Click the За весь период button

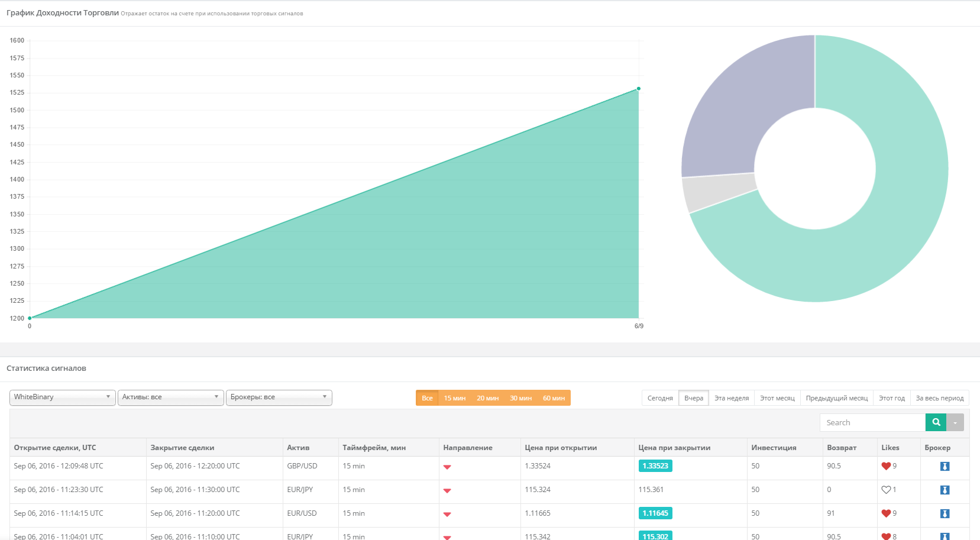(940, 398)
